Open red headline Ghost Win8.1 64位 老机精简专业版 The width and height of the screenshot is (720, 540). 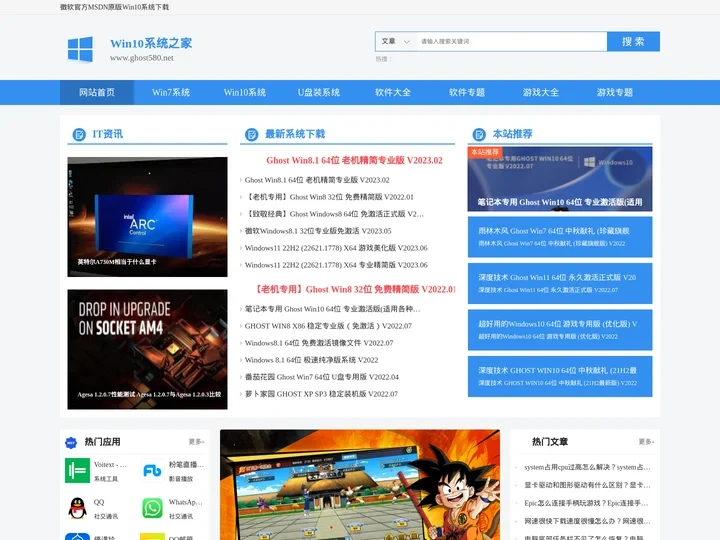354,160
